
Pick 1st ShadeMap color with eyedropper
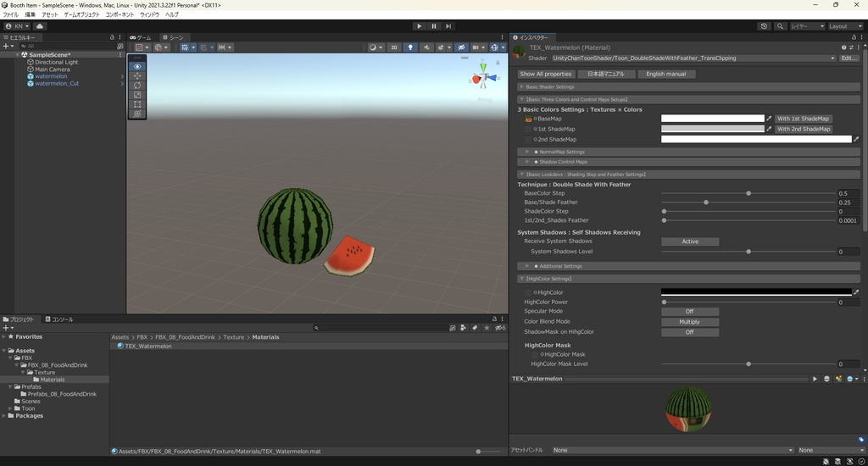[x=769, y=129]
